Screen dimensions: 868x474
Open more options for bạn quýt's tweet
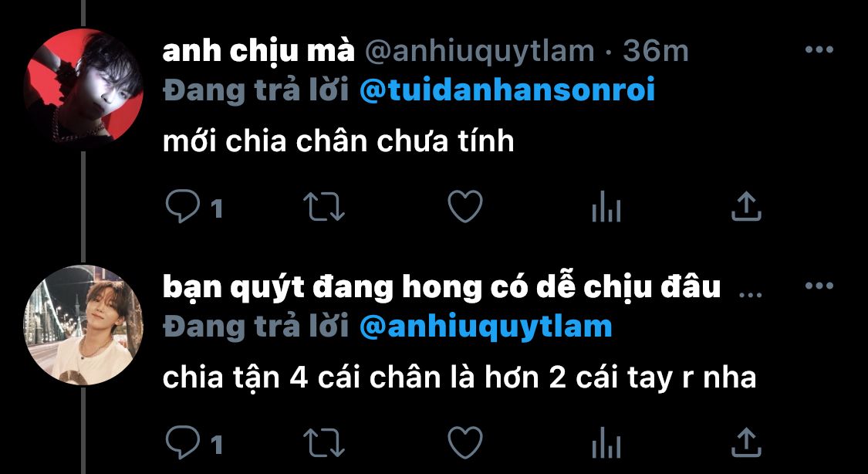(819, 286)
